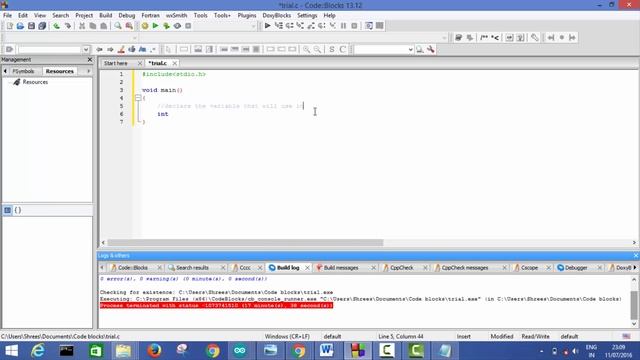Open the Settings menu
640x360 pixels.
click(307, 15)
